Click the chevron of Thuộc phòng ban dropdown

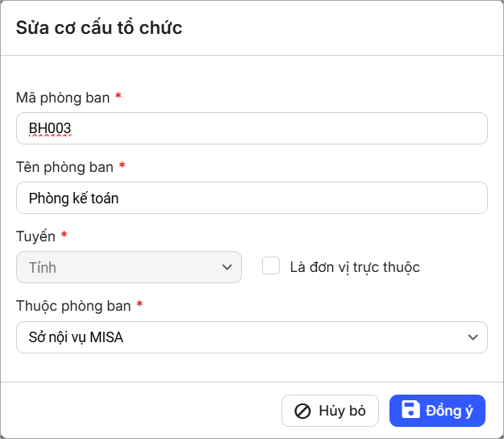473,337
